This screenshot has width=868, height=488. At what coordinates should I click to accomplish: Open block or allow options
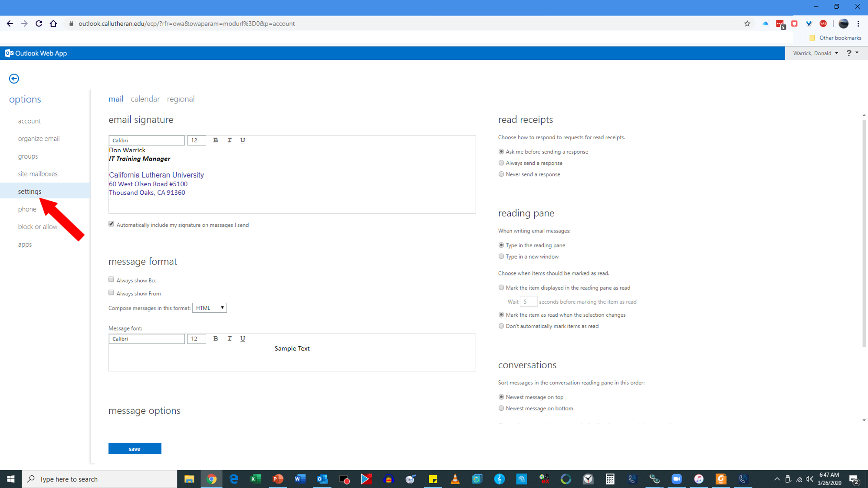(x=37, y=226)
